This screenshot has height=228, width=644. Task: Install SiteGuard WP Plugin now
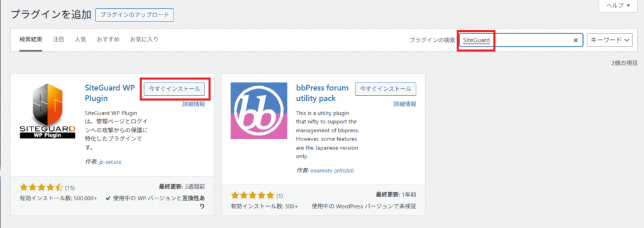(175, 88)
